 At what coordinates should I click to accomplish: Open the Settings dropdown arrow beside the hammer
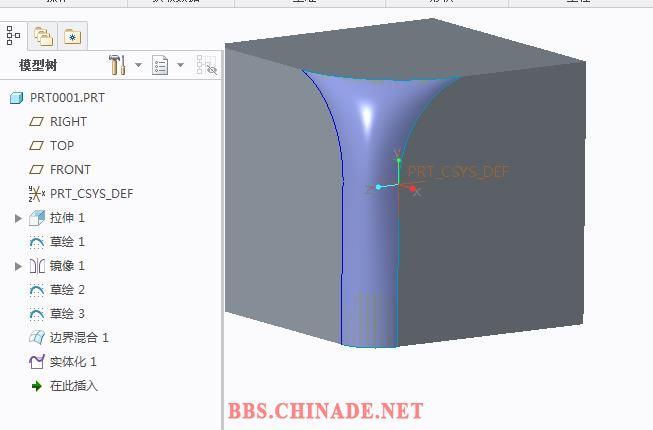[138, 65]
